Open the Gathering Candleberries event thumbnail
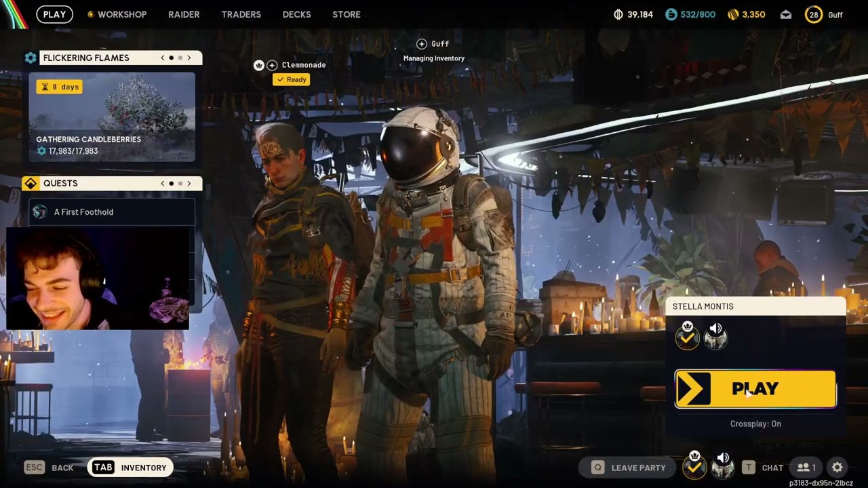This screenshot has height=488, width=868. pyautogui.click(x=112, y=117)
